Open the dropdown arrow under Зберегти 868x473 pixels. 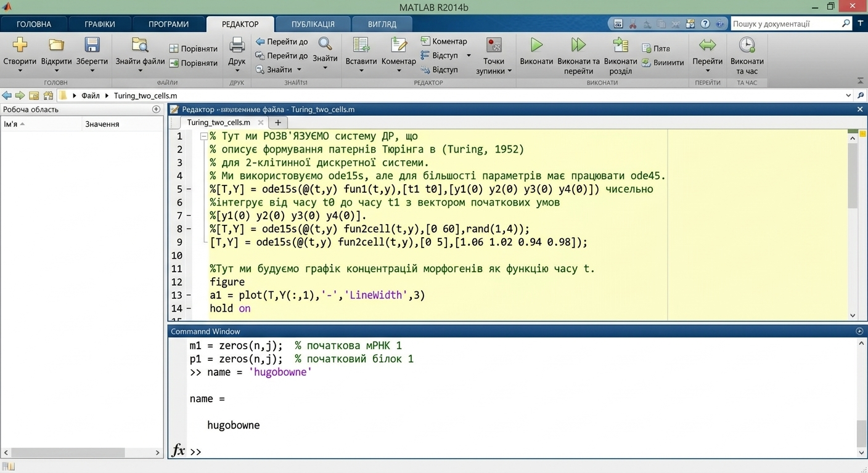pos(92,70)
